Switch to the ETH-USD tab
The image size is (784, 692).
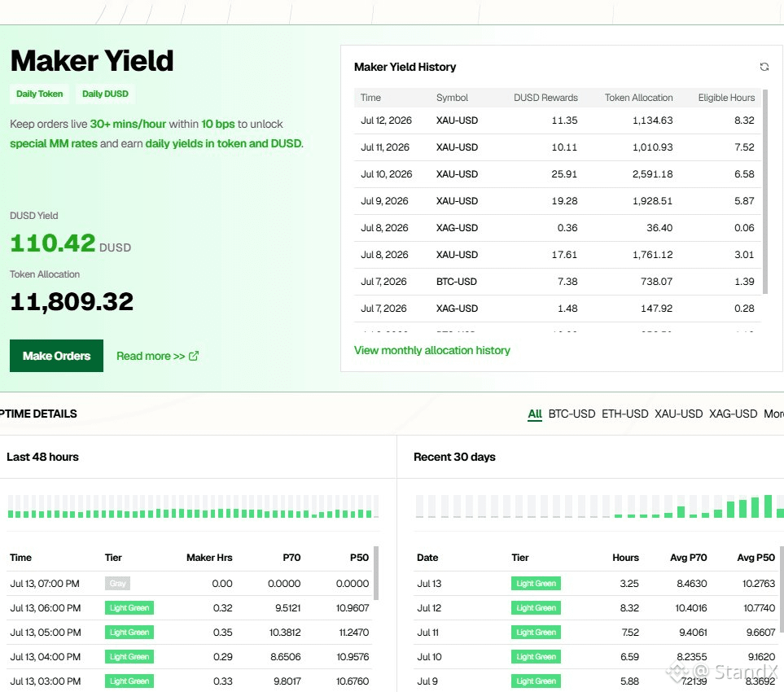coord(625,414)
